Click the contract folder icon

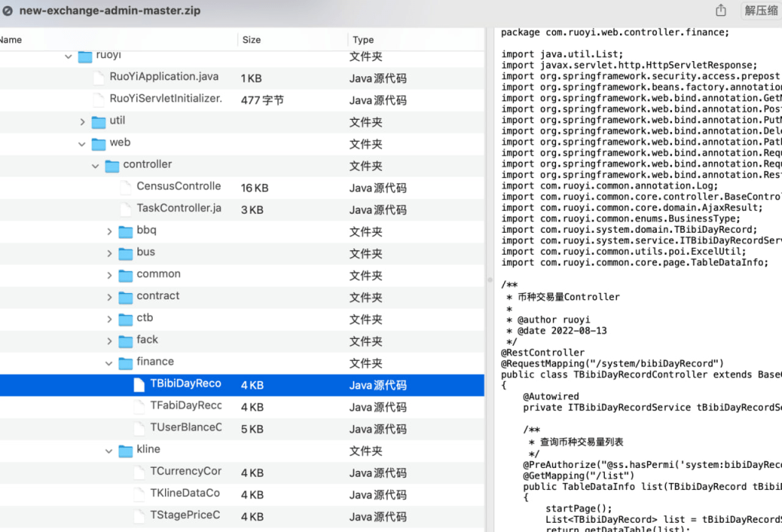point(125,297)
